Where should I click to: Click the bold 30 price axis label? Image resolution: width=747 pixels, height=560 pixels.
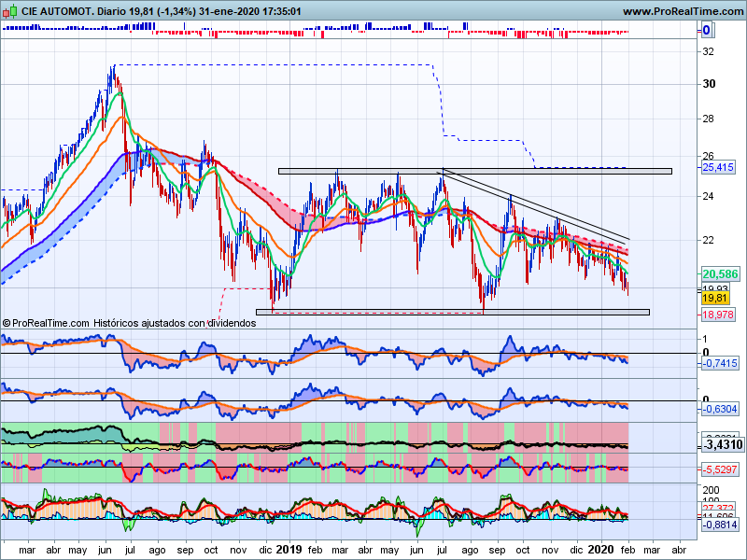709,84
